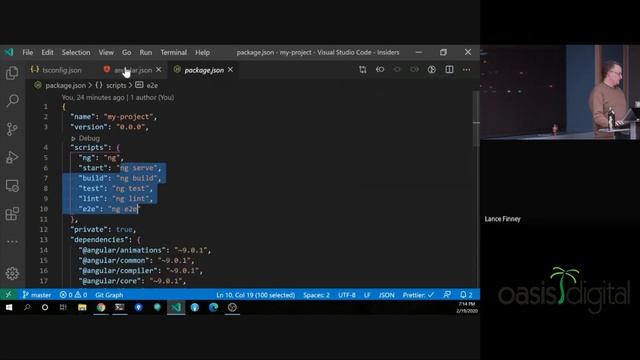The image size is (640, 360).
Task: Click the "version" value "0.0.0"
Action: [130, 127]
